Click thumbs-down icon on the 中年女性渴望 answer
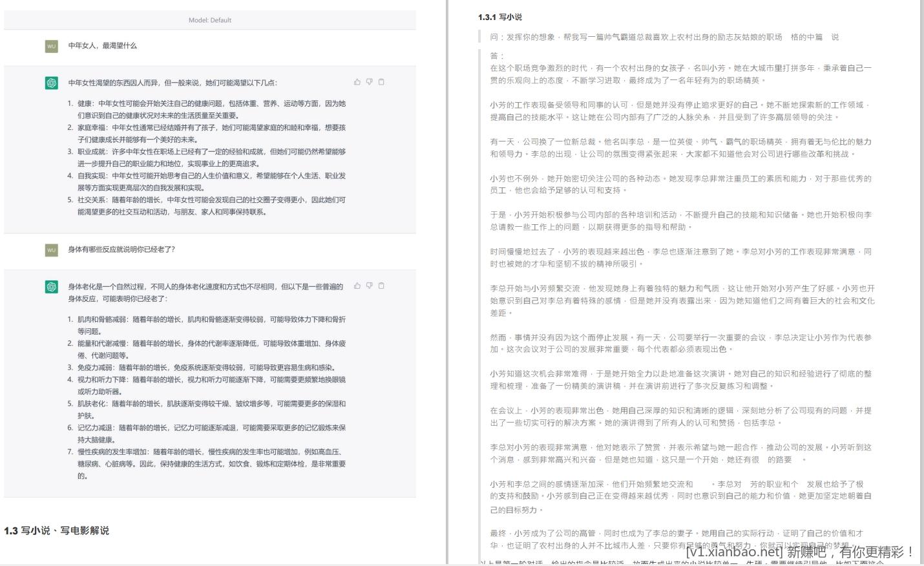This screenshot has width=924, height=566. (x=369, y=82)
